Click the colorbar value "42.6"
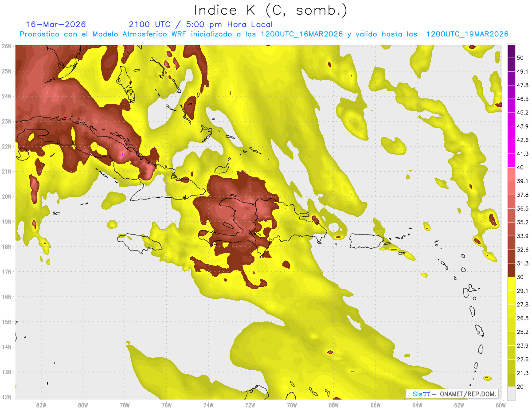Viewport: 532px width, 411px height. (523, 140)
